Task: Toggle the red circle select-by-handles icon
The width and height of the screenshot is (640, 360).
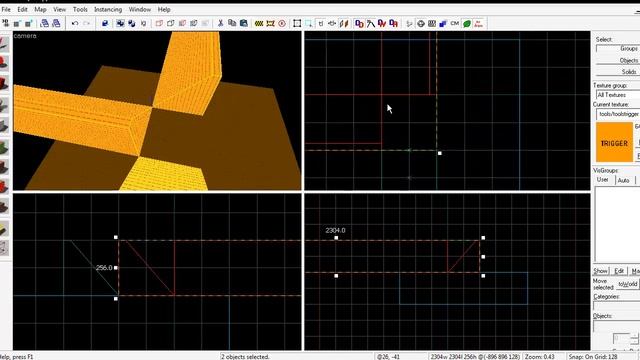Action: click(282, 23)
